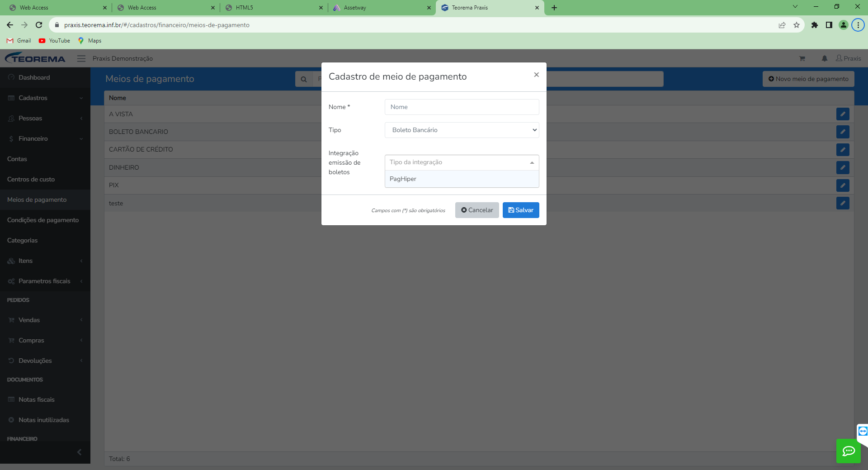868x470 pixels.
Task: Expand the Cadastros sidebar section
Action: click(45, 98)
